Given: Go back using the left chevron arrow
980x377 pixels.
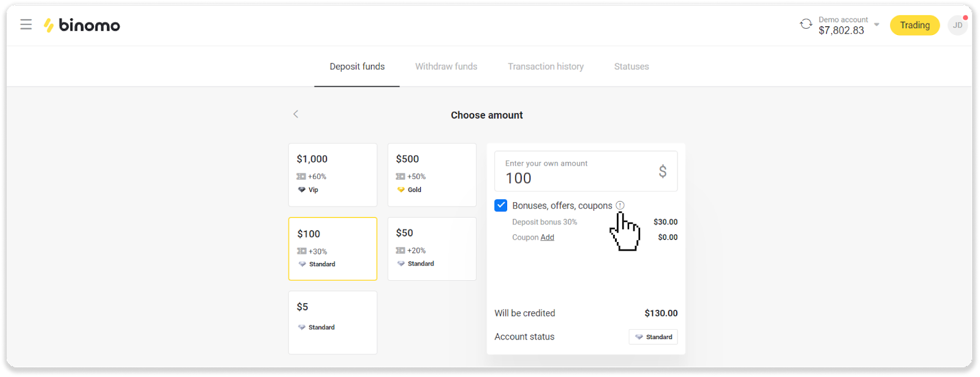Looking at the screenshot, I should (x=296, y=114).
